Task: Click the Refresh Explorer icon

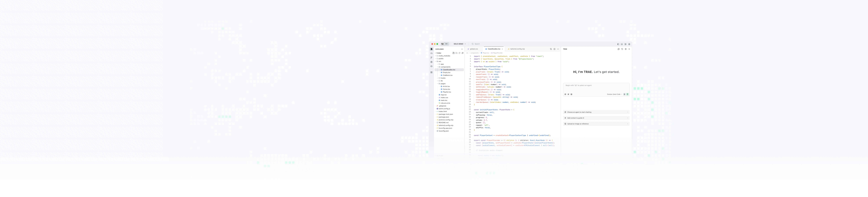Action: click(x=460, y=53)
